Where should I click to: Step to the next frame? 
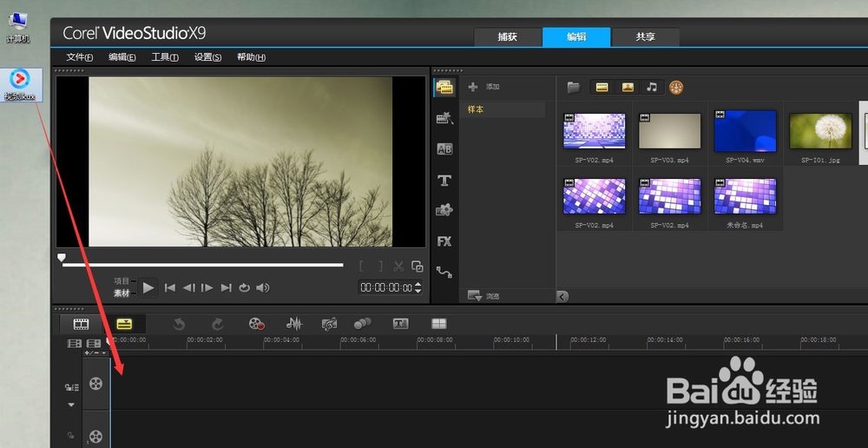click(207, 288)
